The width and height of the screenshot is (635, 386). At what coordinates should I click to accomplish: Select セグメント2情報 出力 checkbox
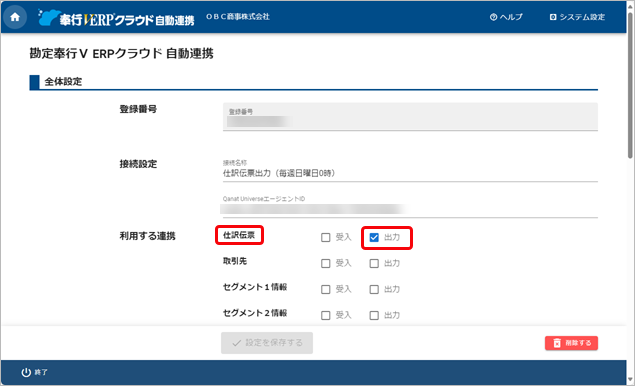pyautogui.click(x=374, y=315)
